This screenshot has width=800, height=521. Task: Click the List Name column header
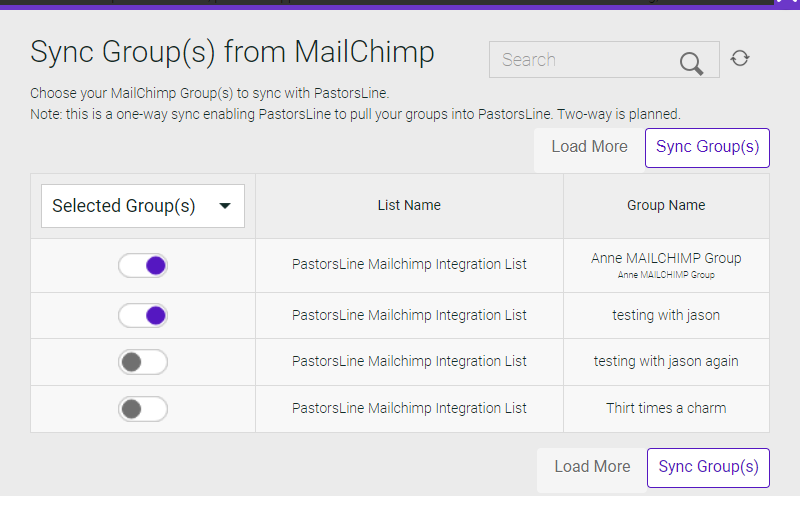pyautogui.click(x=409, y=206)
